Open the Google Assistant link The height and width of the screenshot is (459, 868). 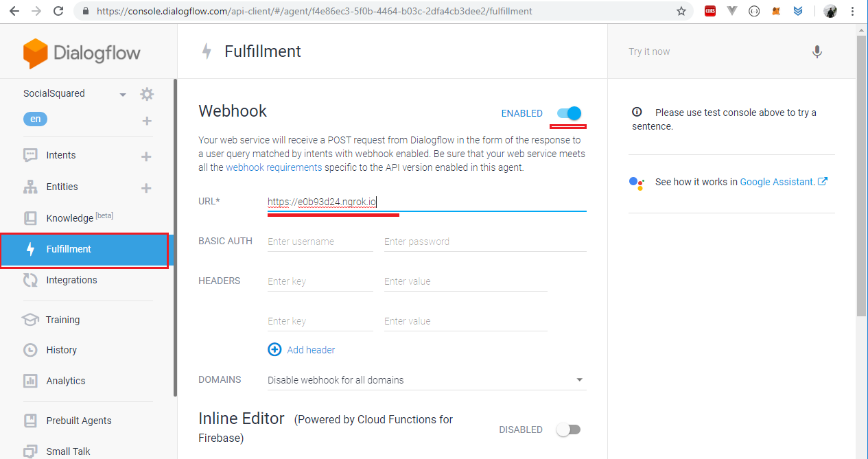pos(776,182)
